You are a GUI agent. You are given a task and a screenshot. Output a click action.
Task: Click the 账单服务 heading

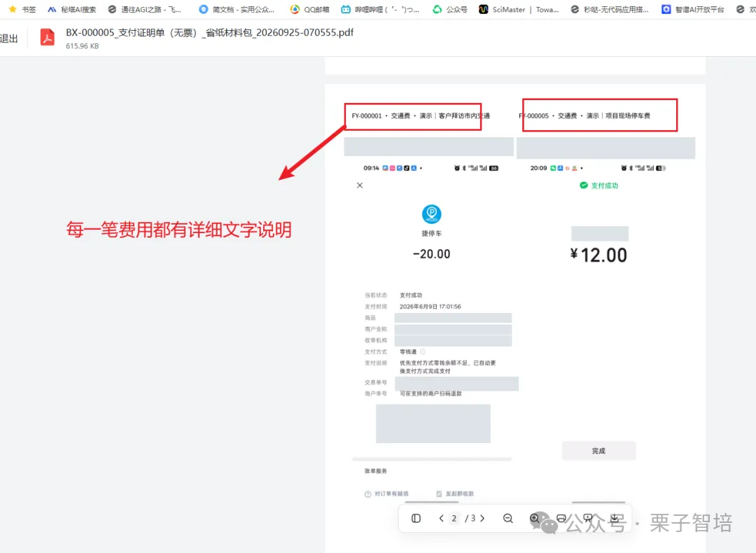(376, 471)
